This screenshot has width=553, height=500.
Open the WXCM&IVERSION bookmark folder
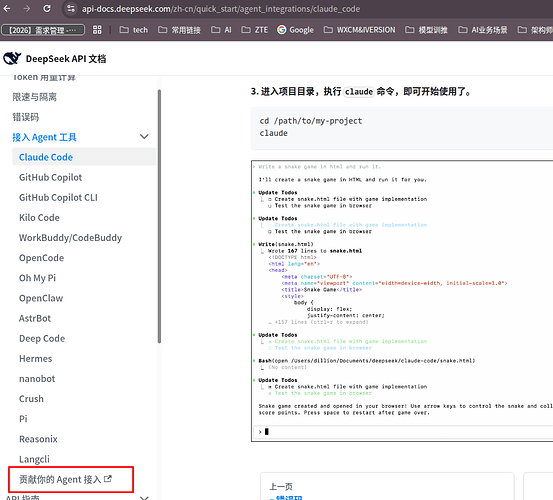click(359, 30)
